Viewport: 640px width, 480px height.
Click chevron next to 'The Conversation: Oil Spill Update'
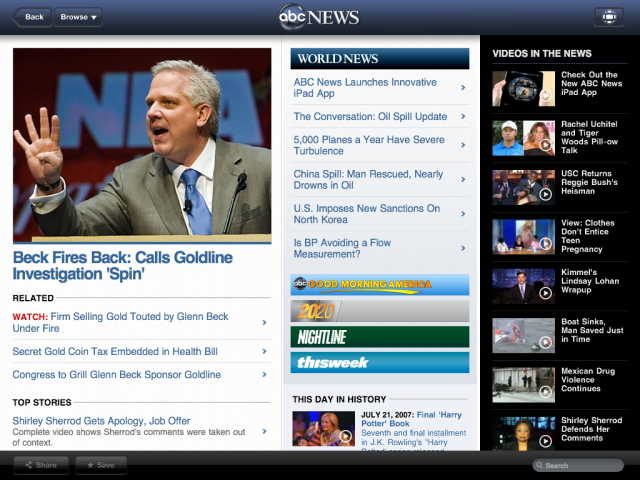pyautogui.click(x=463, y=117)
